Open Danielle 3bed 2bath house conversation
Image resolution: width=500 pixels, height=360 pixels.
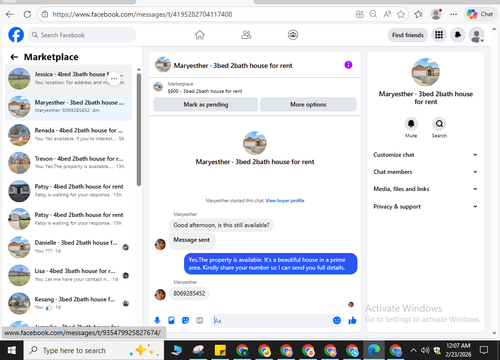[x=68, y=247]
